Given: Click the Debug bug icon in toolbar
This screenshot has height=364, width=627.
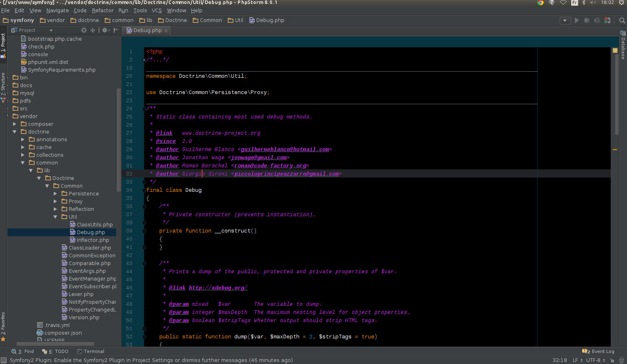Looking at the screenshot, I should click(x=587, y=20).
